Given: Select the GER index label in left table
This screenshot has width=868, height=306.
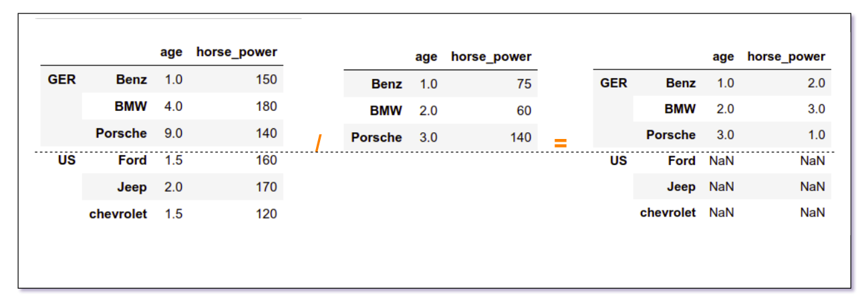Looking at the screenshot, I should [x=61, y=80].
